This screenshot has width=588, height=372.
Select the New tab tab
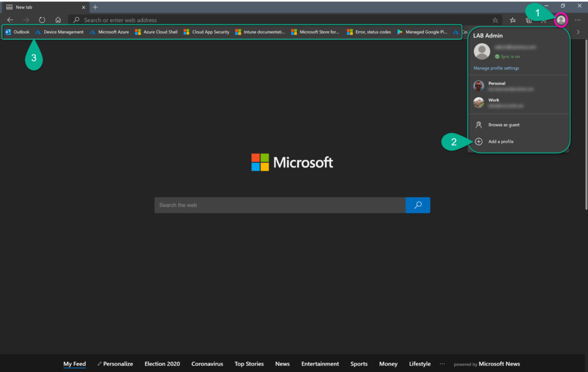point(45,7)
